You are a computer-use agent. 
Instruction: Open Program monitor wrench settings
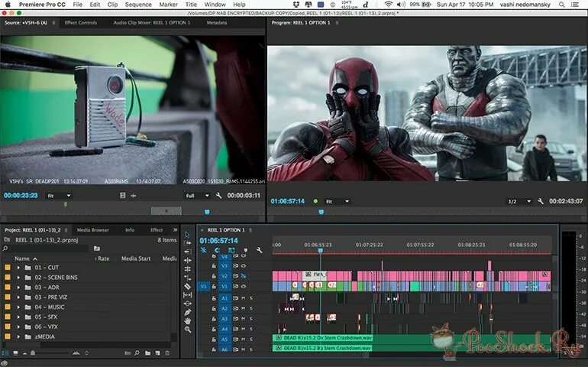(541, 201)
